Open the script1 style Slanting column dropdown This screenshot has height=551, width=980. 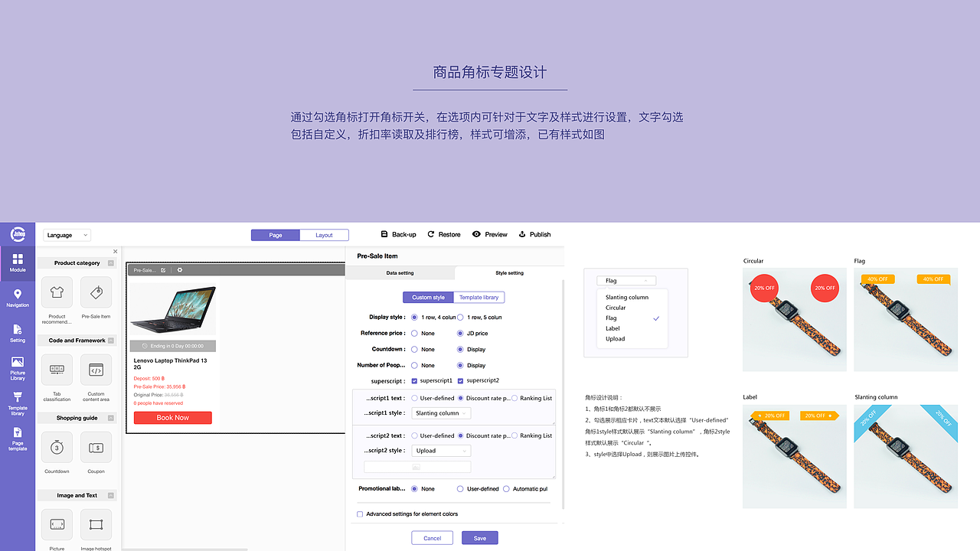pos(440,412)
